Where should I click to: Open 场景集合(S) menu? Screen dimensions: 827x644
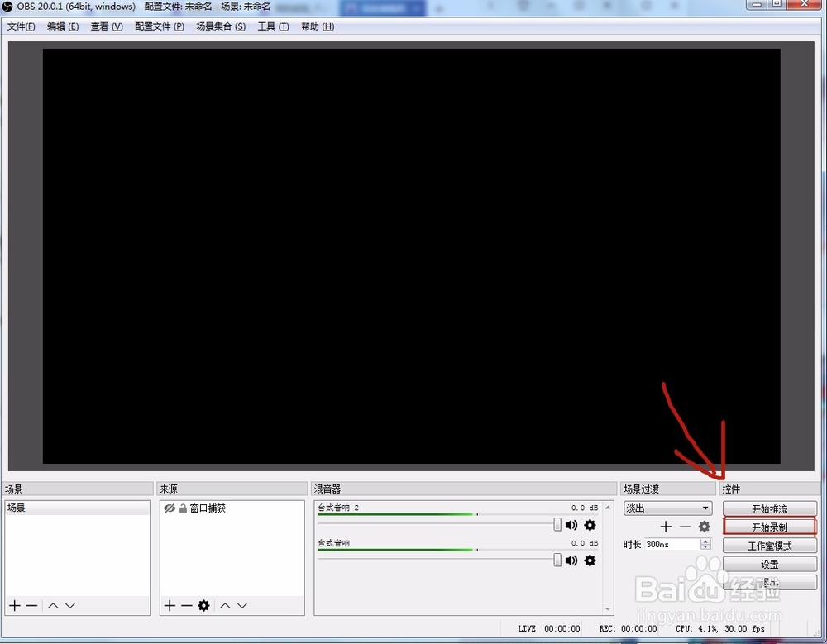click(x=221, y=26)
